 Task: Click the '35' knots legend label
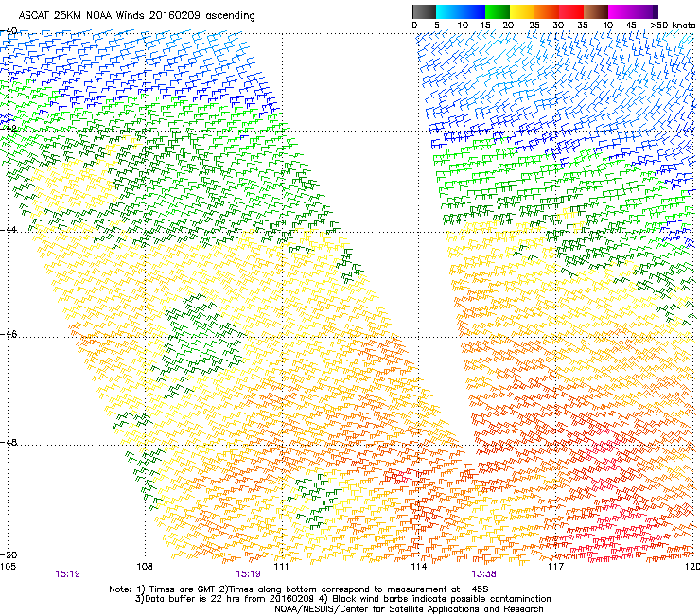pos(583,26)
